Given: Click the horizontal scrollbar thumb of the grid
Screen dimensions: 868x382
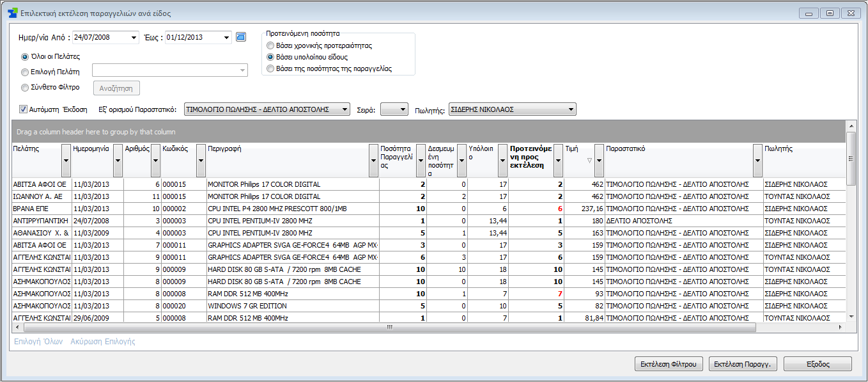Looking at the screenshot, I should coord(389,327).
